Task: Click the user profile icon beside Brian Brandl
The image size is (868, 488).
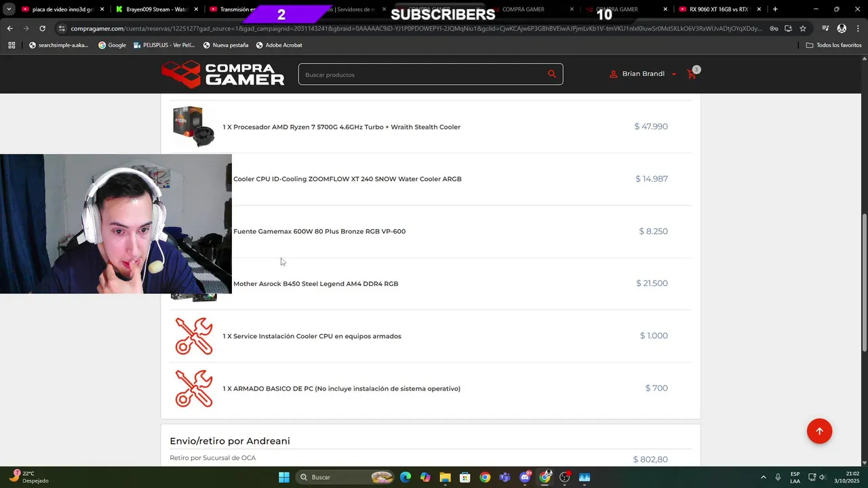Action: 613,74
